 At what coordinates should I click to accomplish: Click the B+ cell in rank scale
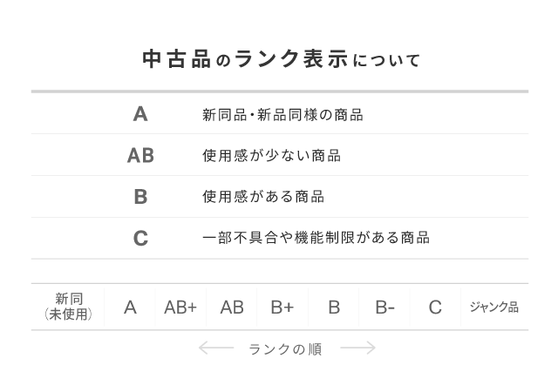282,307
